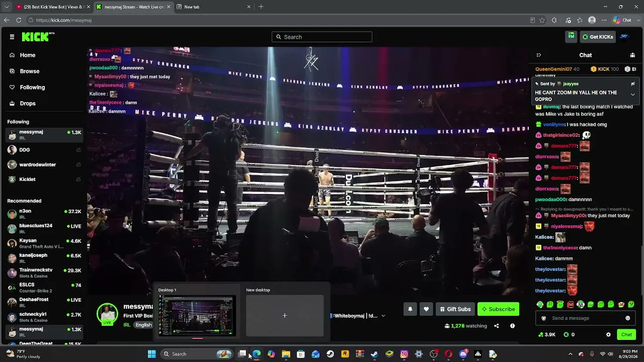Turn on stream notifications bell
This screenshot has height=362, width=644.
pyautogui.click(x=410, y=309)
